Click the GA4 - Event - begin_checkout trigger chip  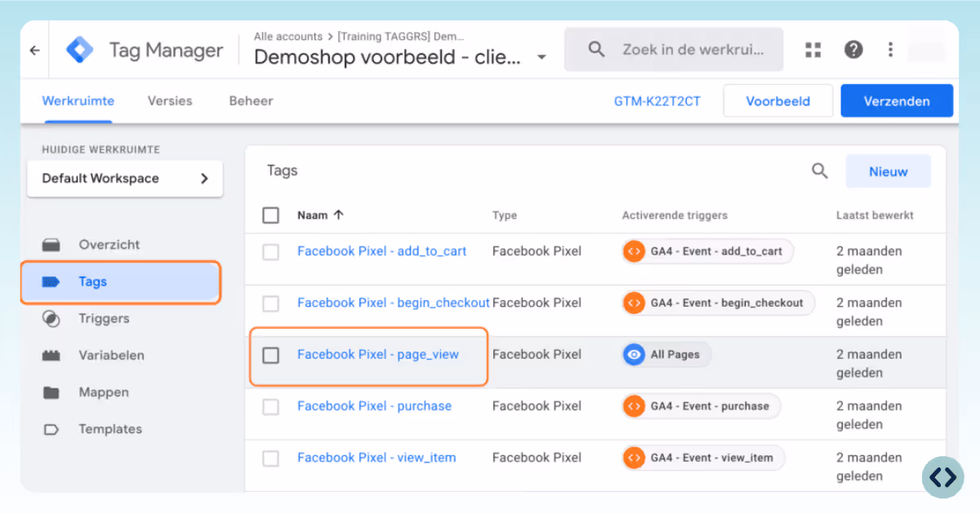718,303
